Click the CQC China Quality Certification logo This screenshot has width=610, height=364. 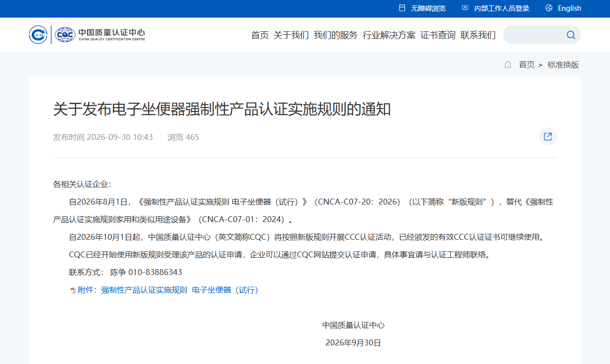tap(100, 35)
